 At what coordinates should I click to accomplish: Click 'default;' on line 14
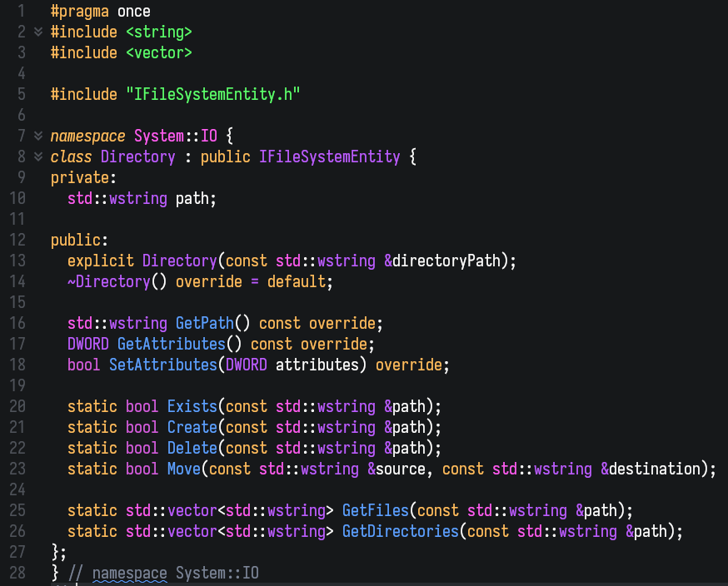301,281
